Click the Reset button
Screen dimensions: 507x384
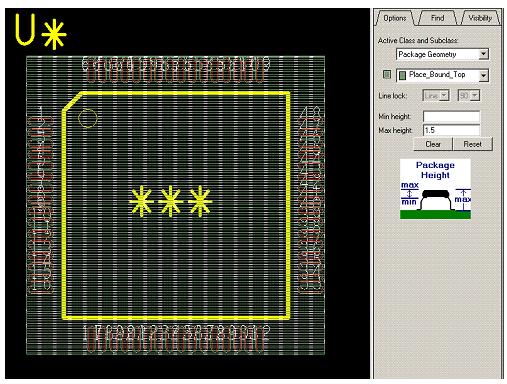[472, 144]
